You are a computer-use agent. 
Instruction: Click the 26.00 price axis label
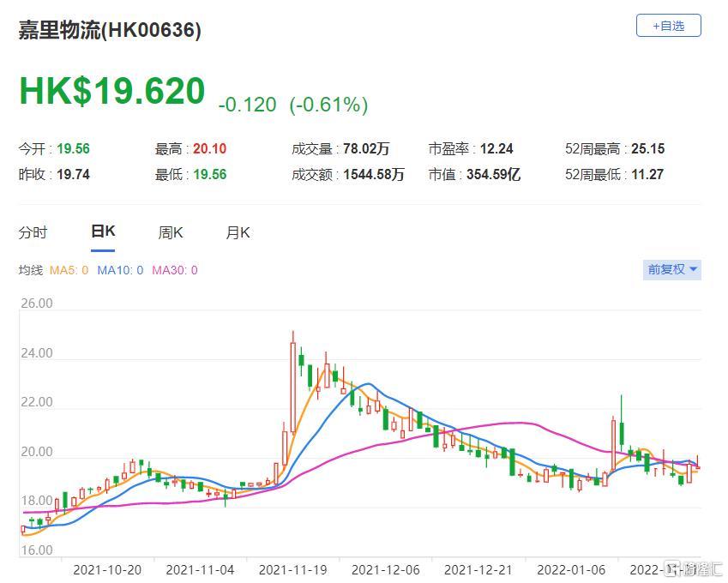[x=36, y=304]
